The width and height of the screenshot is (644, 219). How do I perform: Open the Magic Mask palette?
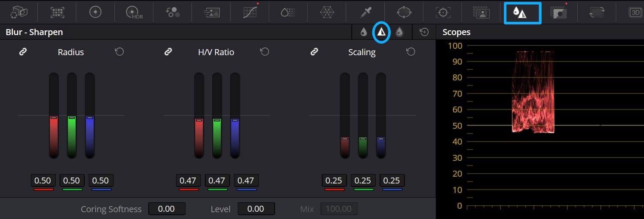(x=481, y=12)
